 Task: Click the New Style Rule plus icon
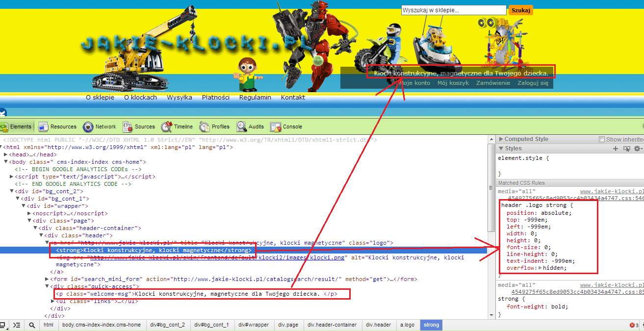(616, 149)
